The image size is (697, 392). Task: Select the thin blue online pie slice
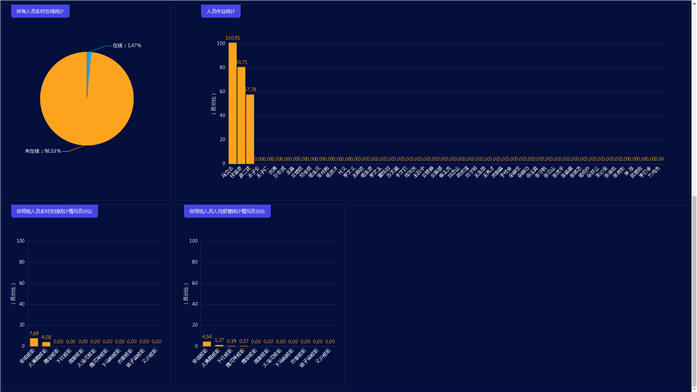pos(89,67)
